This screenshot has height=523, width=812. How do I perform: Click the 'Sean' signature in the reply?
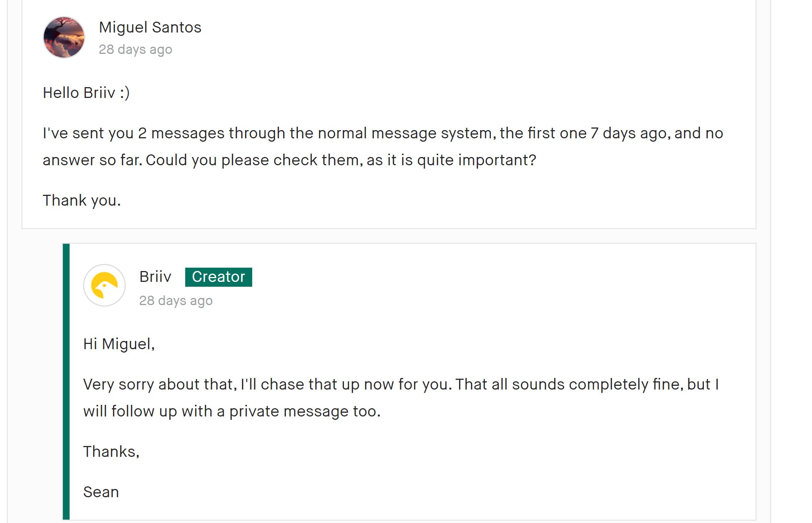(101, 492)
